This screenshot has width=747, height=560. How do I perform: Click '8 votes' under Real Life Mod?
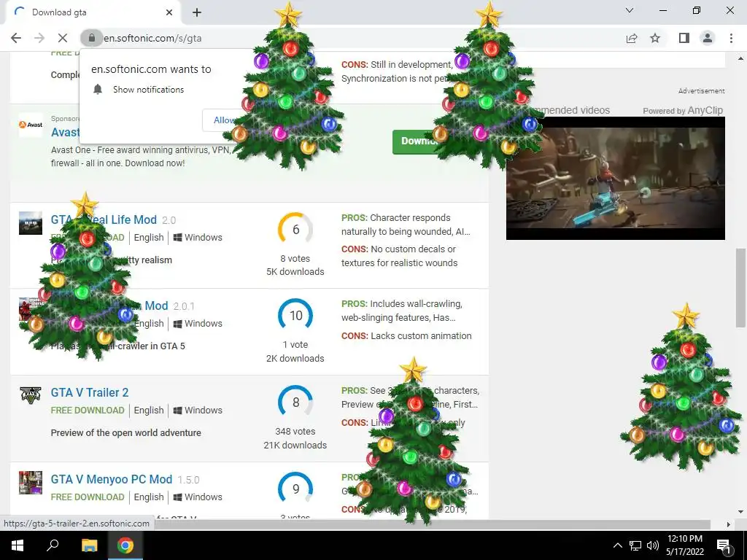point(295,259)
